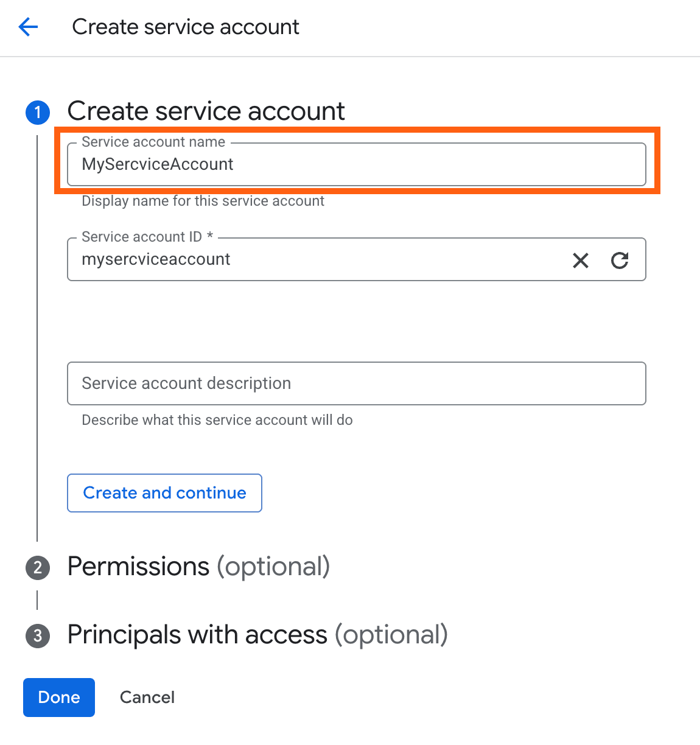Open the Create service account step heading
Screen dimensions: 700x745
pyautogui.click(x=206, y=111)
